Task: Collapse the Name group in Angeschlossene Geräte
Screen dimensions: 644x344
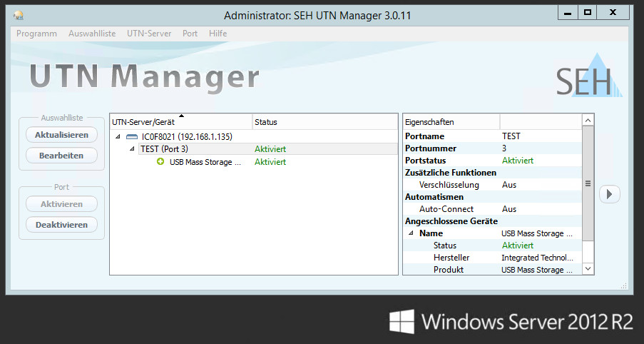Action: [x=411, y=233]
